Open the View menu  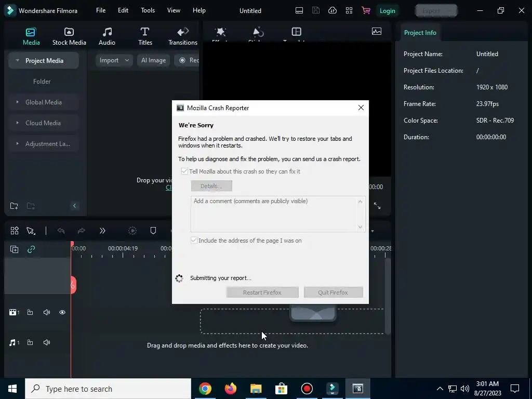[174, 10]
